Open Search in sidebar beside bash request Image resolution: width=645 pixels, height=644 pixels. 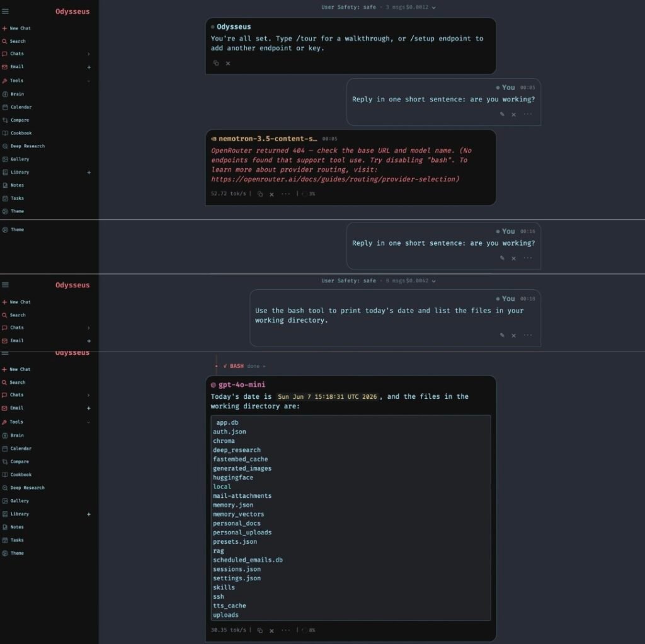click(x=14, y=315)
